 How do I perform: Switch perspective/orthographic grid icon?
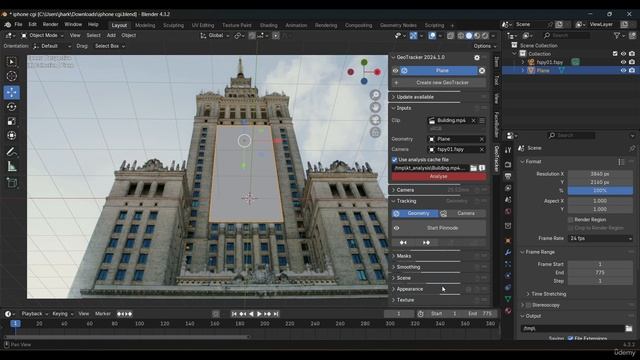pyautogui.click(x=375, y=133)
